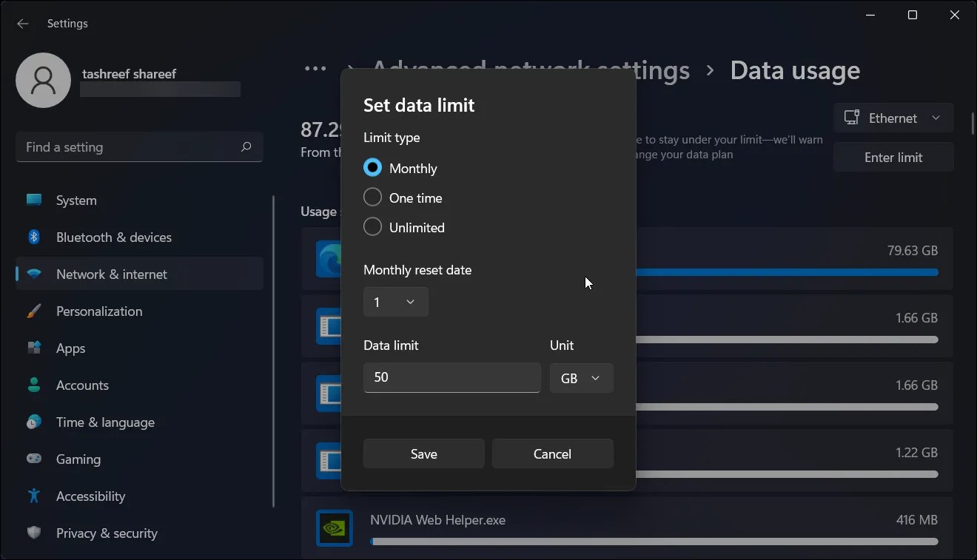Select the Monthly limit type
Image resolution: width=977 pixels, height=560 pixels.
[x=372, y=167]
